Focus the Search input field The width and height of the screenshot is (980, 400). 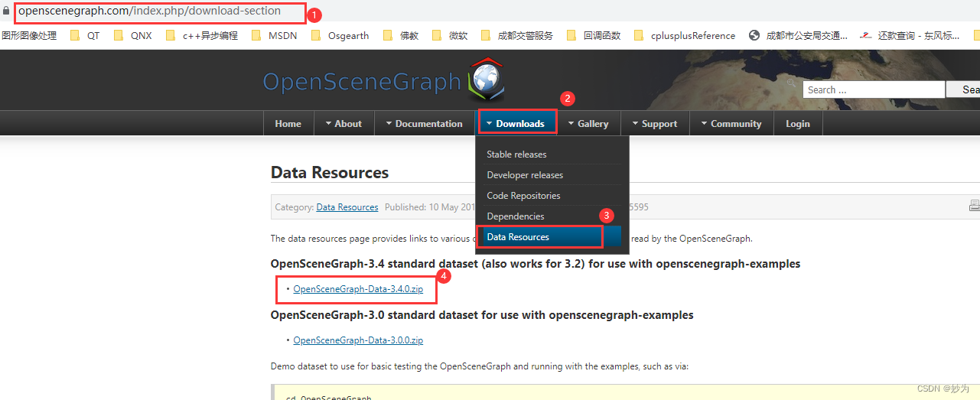(x=874, y=89)
